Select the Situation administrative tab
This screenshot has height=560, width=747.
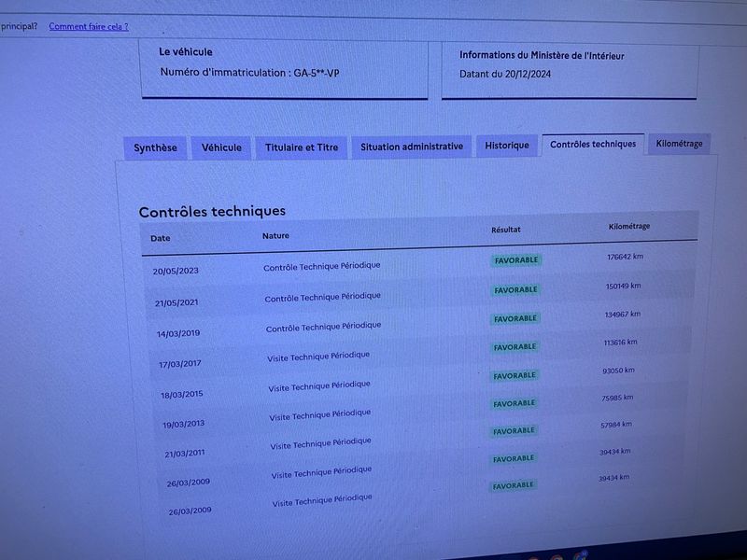[412, 147]
